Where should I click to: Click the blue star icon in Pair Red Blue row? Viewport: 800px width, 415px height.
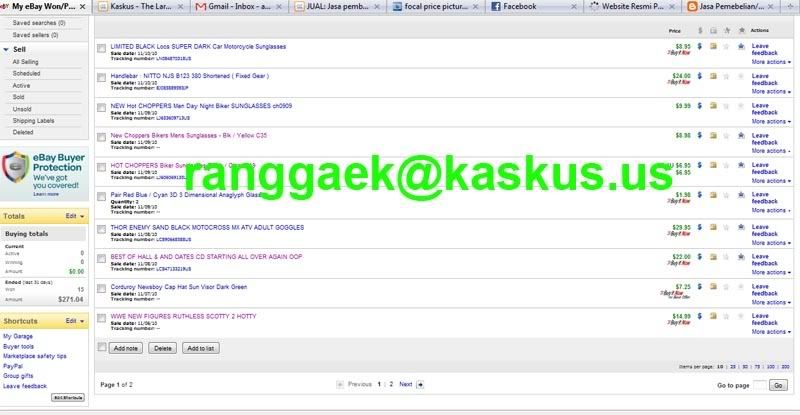coord(741,194)
